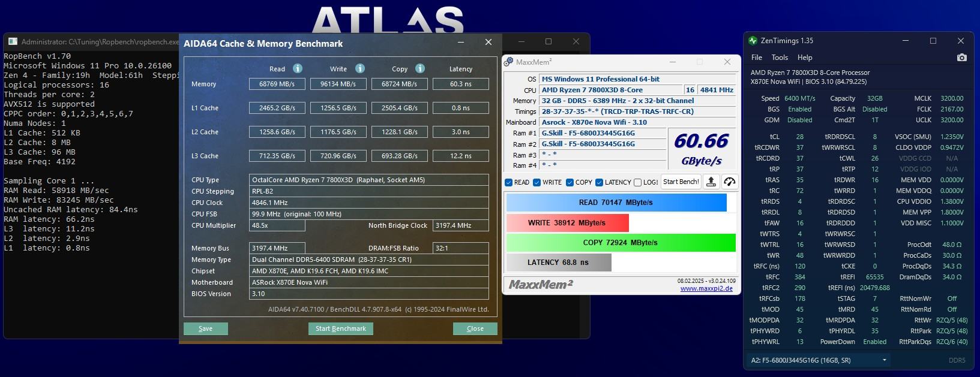Screen dimensions: 980x377
Task: Uncheck the LATENCY checkbox in MaxxMem
Action: 599,182
